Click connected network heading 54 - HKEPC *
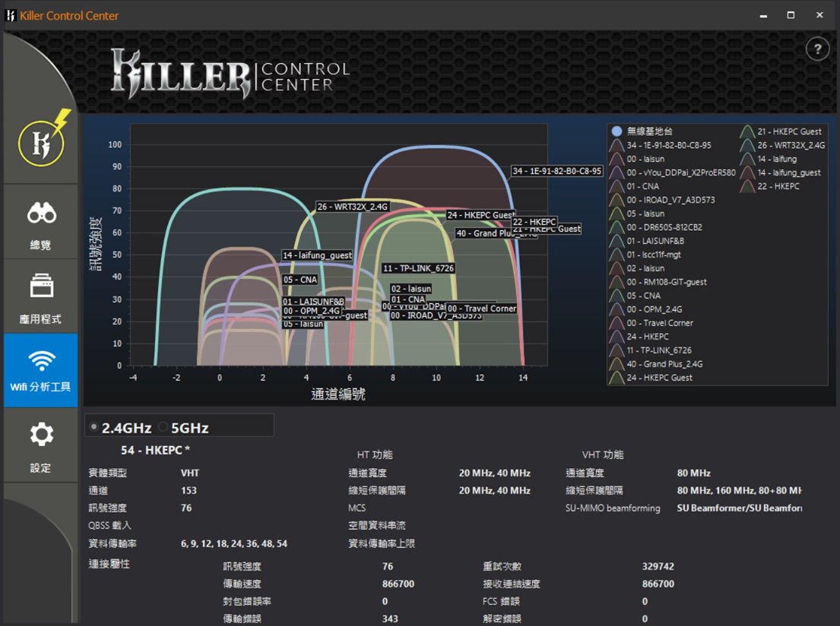The image size is (840, 626). click(x=155, y=451)
